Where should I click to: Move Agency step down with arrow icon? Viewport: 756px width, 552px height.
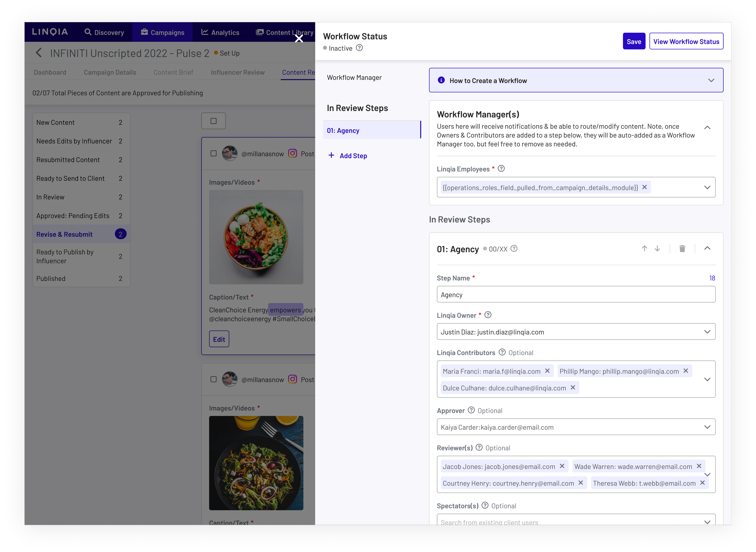point(657,249)
